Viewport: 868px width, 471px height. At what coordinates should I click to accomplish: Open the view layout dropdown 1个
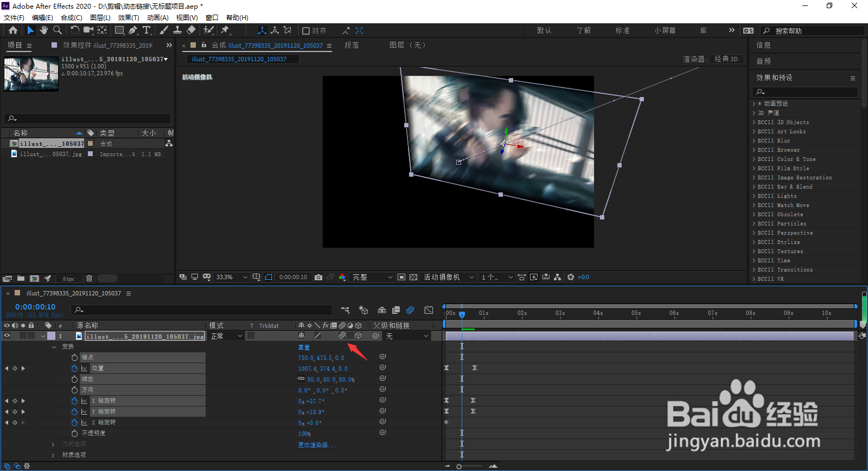[496, 277]
